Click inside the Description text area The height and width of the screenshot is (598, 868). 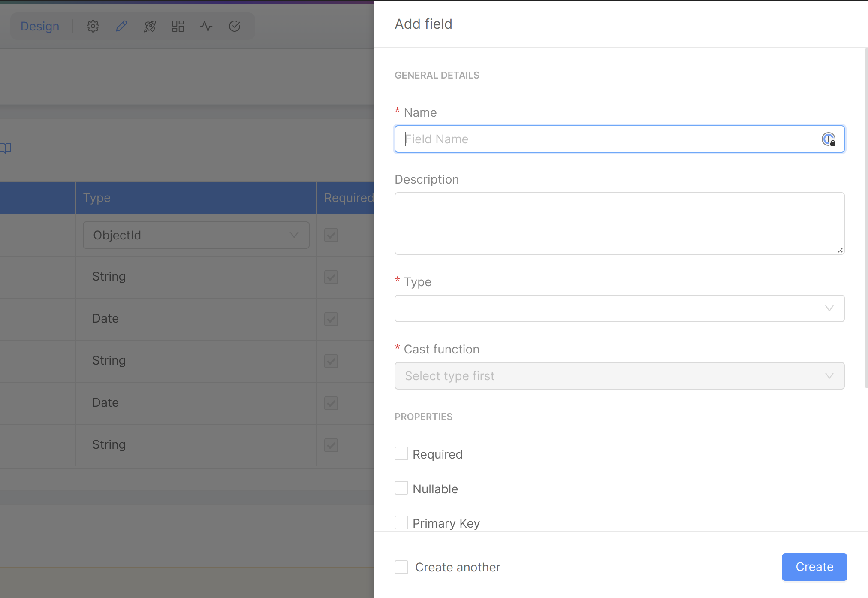coord(619,223)
